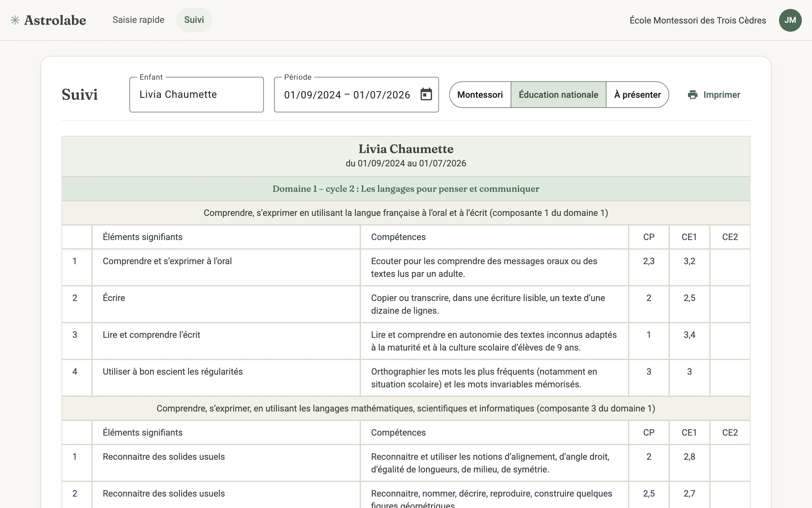Image resolution: width=812 pixels, height=508 pixels.
Task: Click the Domaine 1 – cycle 2 heading
Action: pyautogui.click(x=406, y=189)
